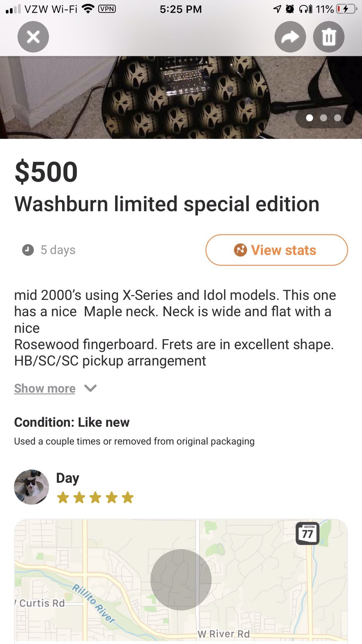This screenshot has width=362, height=644.
Task: Tap the five-star seller rating
Action: pos(96,498)
